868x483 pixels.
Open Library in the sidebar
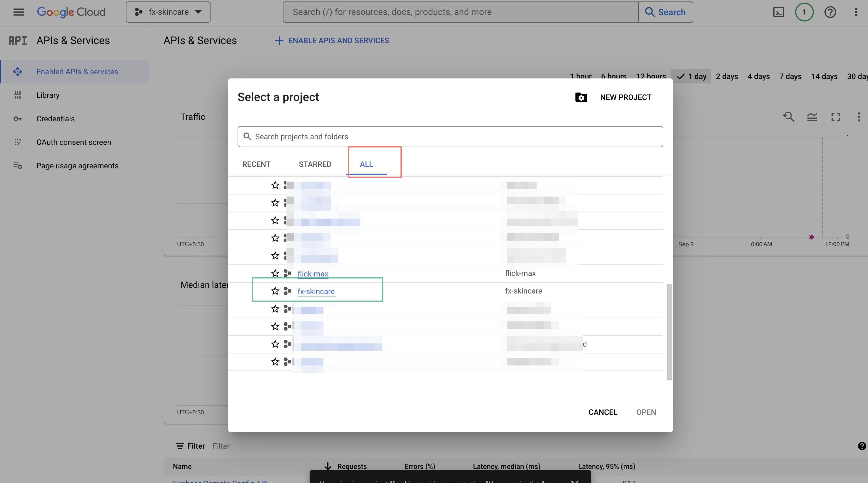48,95
